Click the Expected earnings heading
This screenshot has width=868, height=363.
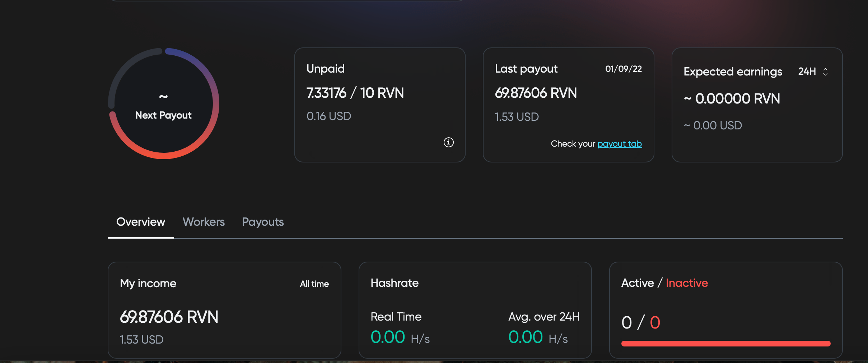(x=733, y=72)
